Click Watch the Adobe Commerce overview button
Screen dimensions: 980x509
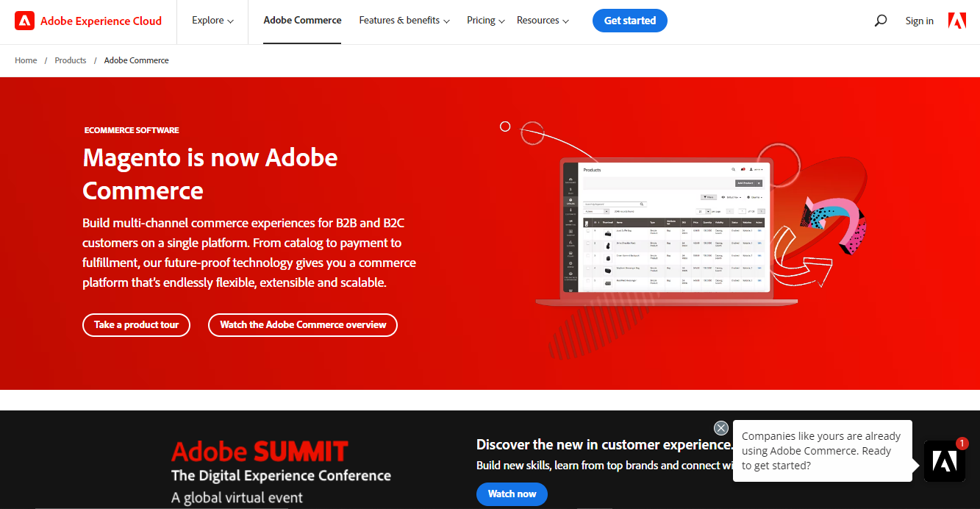pos(303,324)
